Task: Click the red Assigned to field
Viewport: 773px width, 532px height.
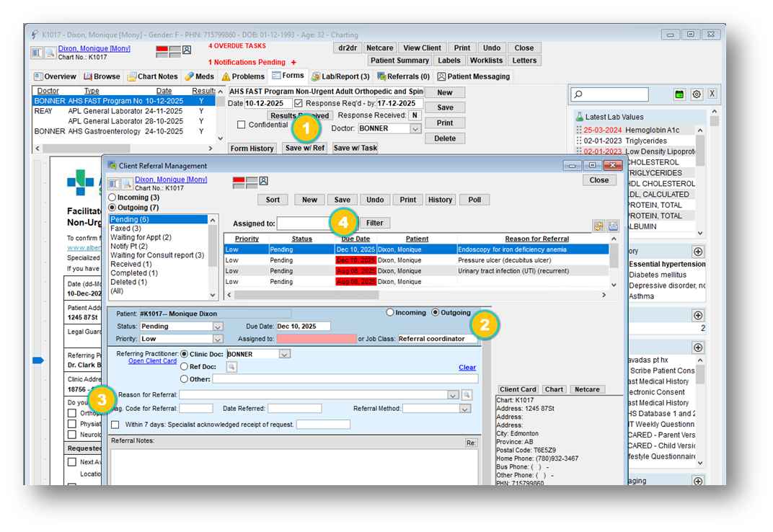Action: point(317,339)
